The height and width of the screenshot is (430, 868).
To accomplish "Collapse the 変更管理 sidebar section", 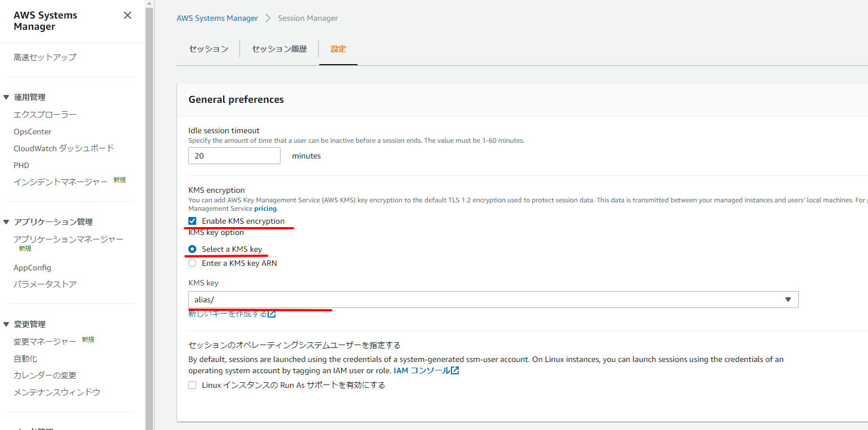I will (6, 324).
